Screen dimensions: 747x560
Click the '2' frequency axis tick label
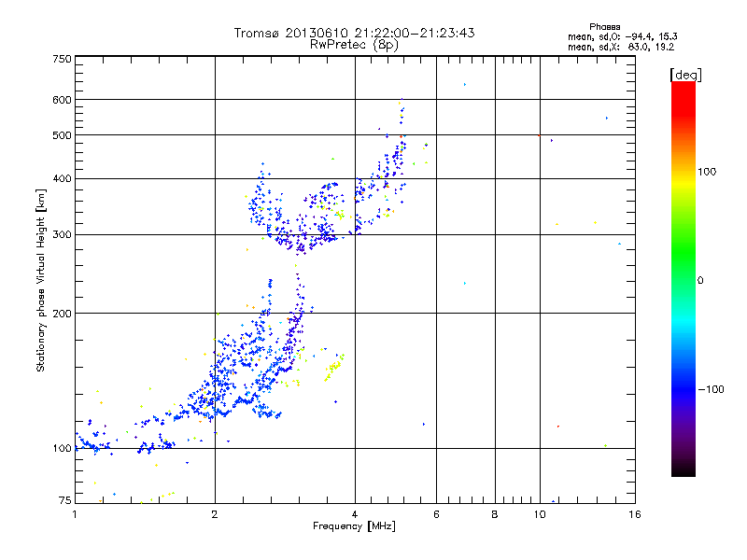(x=215, y=514)
